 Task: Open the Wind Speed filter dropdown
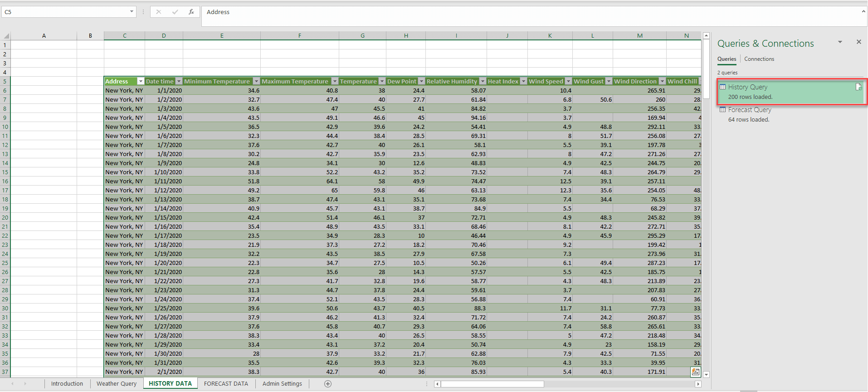pyautogui.click(x=568, y=81)
